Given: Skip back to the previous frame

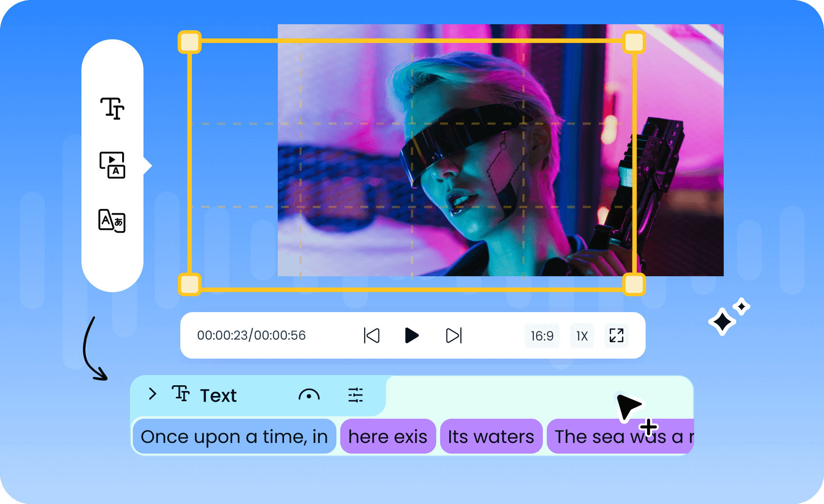Looking at the screenshot, I should click(x=371, y=335).
